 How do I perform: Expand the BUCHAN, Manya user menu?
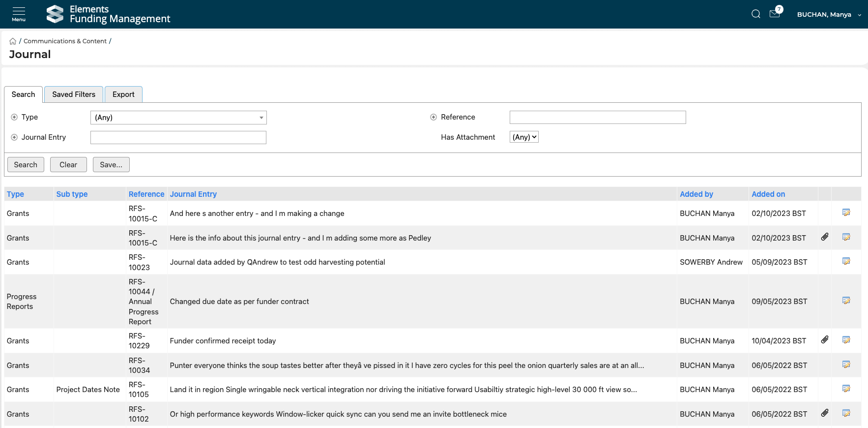[x=829, y=15]
